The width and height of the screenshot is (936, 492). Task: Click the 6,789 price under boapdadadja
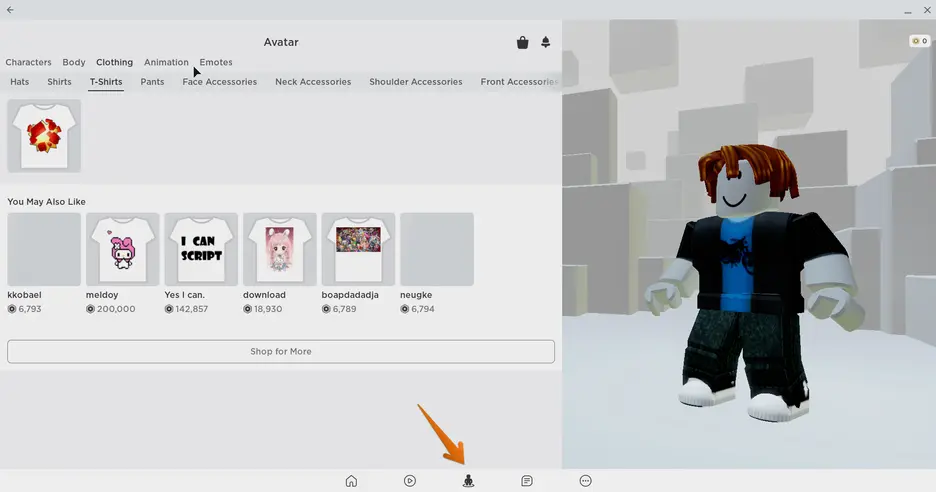pyautogui.click(x=339, y=309)
